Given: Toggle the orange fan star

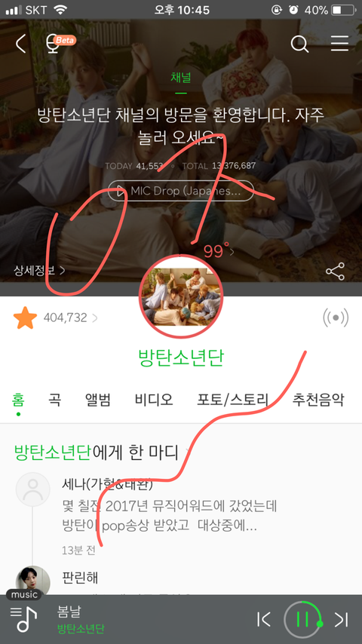Looking at the screenshot, I should [x=25, y=318].
